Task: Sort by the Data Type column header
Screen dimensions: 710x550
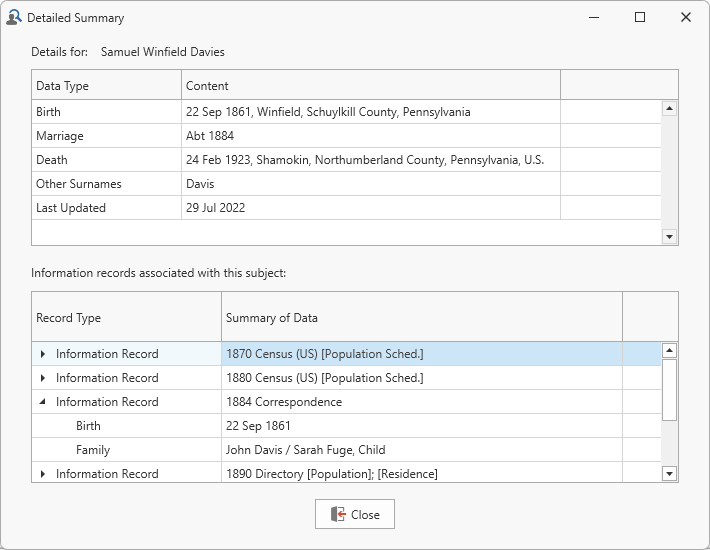Action: tap(106, 86)
